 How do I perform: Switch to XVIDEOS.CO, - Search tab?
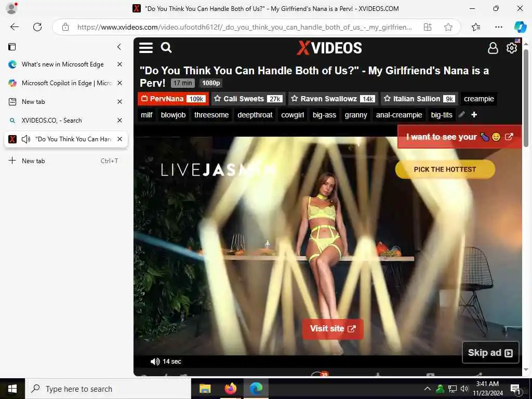tap(63, 120)
